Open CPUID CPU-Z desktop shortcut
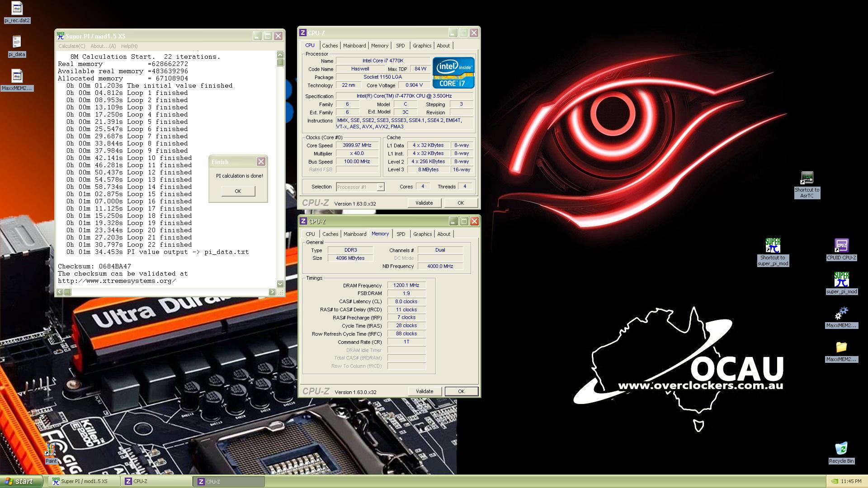Image resolution: width=868 pixels, height=488 pixels. point(841,246)
